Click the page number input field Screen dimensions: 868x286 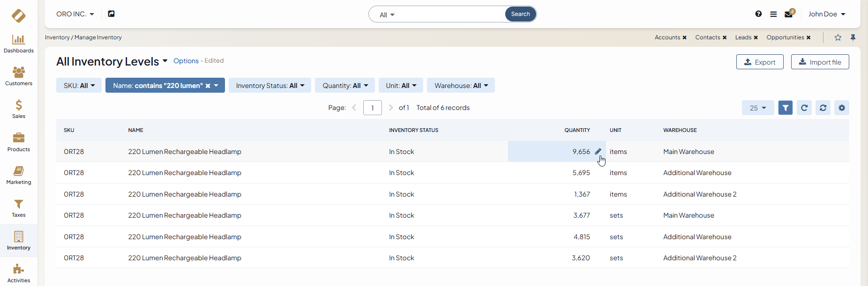click(x=372, y=108)
